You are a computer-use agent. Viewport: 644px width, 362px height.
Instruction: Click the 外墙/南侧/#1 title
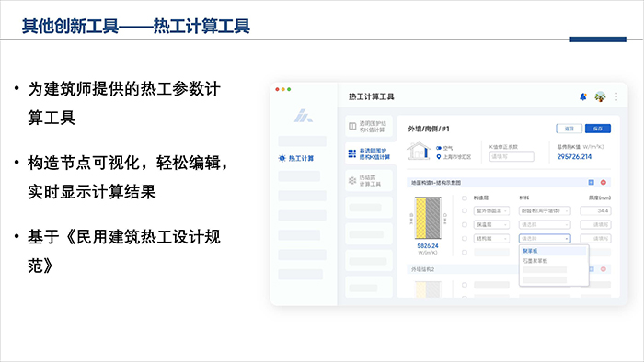click(429, 129)
